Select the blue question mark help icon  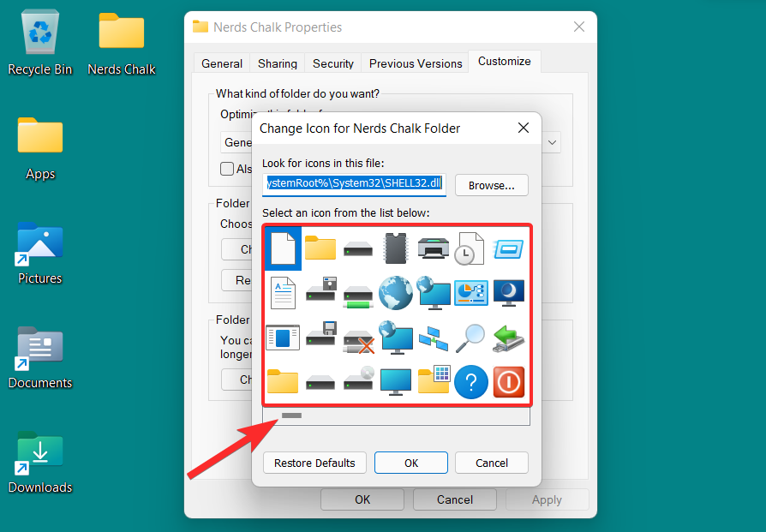pyautogui.click(x=471, y=382)
